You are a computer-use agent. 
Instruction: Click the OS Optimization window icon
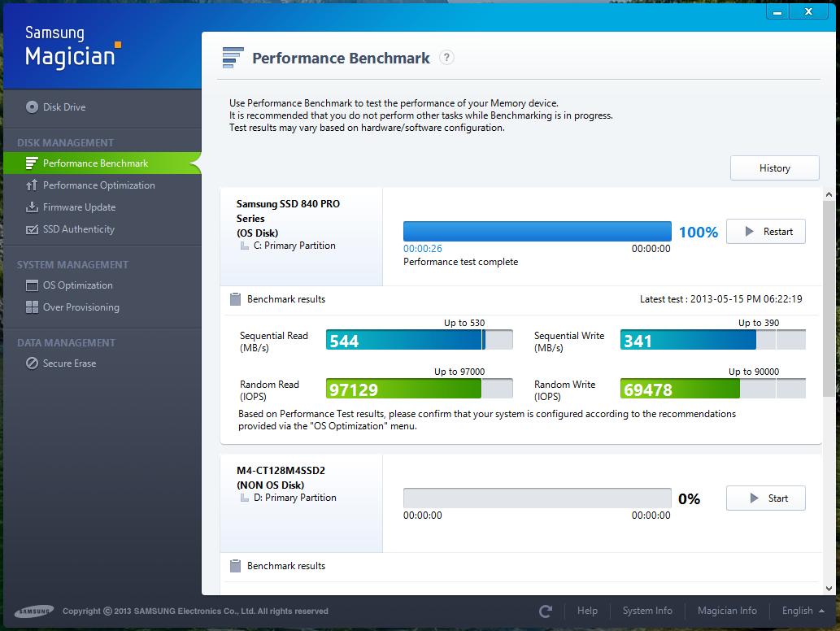coord(33,285)
